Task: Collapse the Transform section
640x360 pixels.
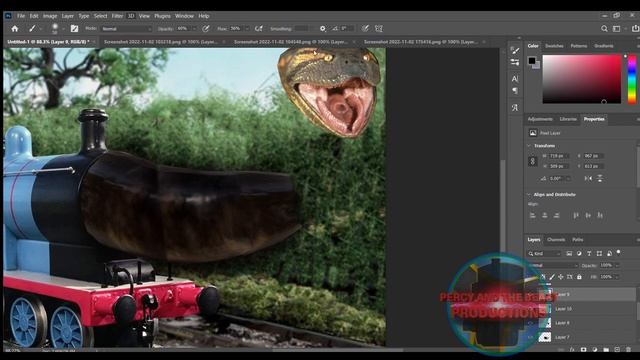Action: pos(529,146)
